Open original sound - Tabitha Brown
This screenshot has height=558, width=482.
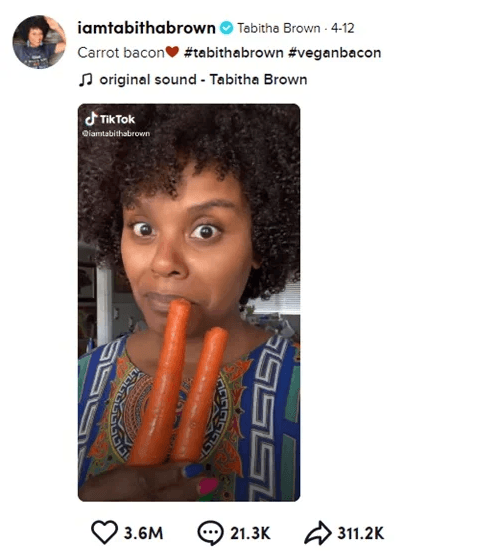coord(203,80)
